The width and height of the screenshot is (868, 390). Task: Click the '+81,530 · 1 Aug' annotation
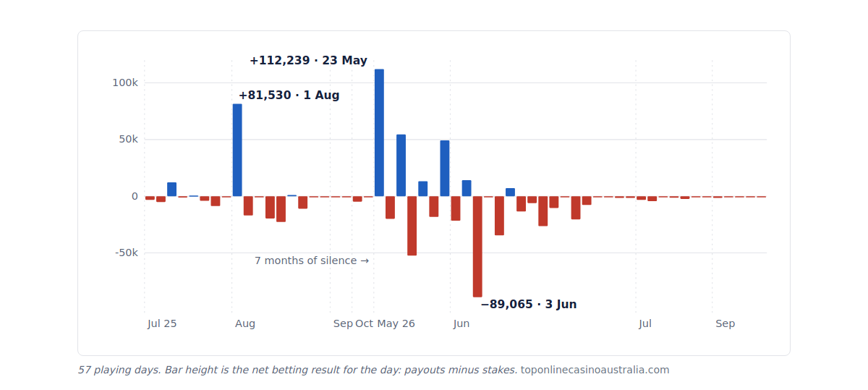point(289,96)
